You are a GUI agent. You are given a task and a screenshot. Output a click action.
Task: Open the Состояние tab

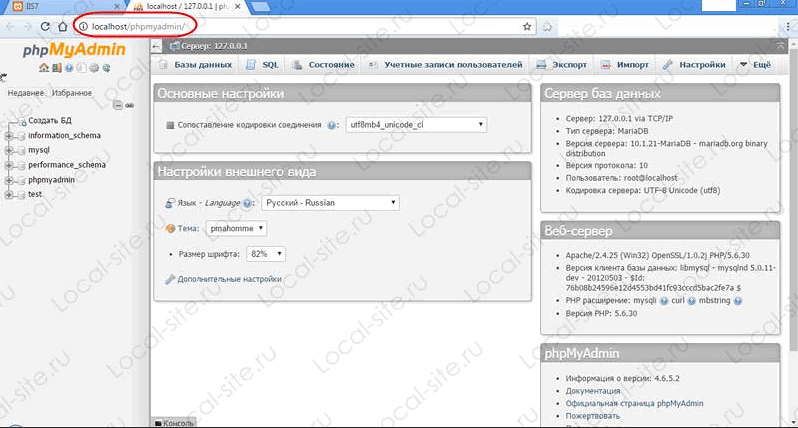click(324, 65)
